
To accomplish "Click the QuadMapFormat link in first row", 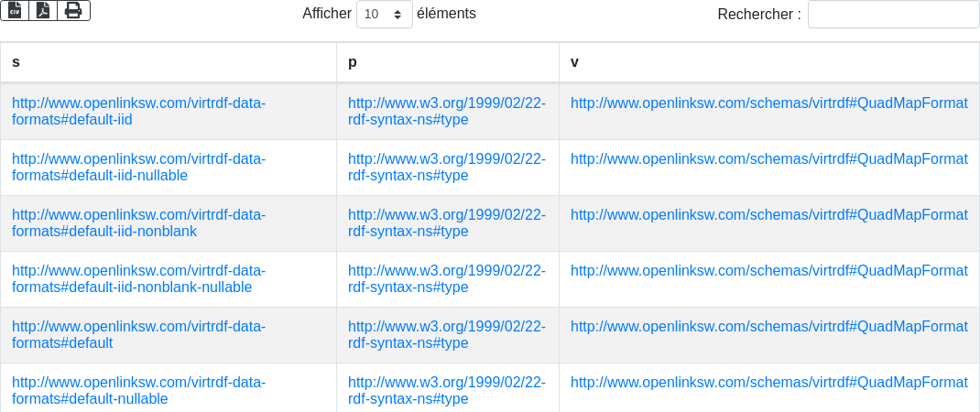I will [x=768, y=103].
